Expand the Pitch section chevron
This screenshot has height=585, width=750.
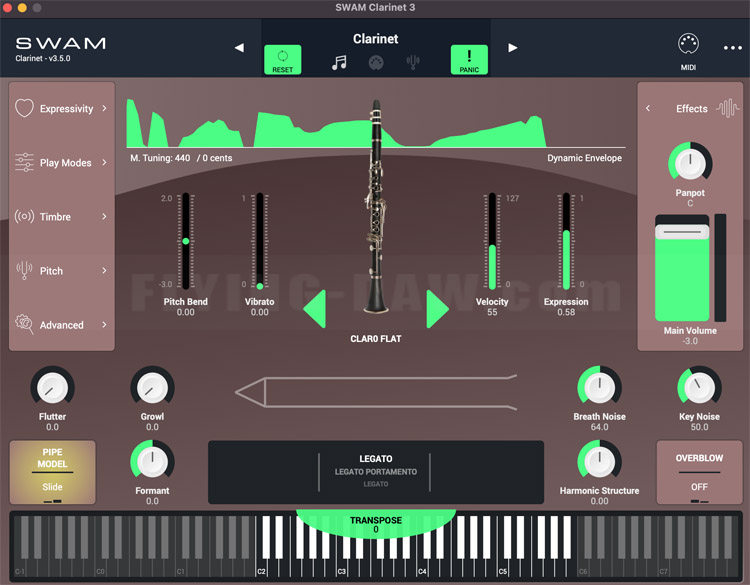coord(104,270)
